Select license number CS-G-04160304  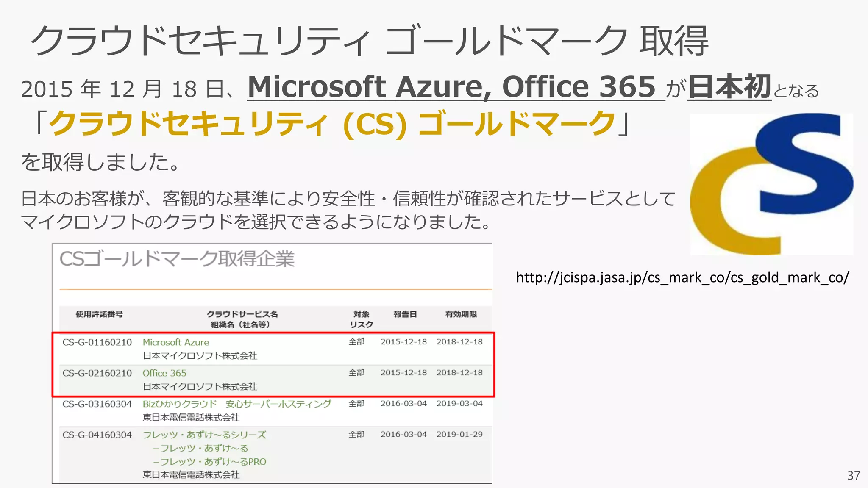(97, 435)
